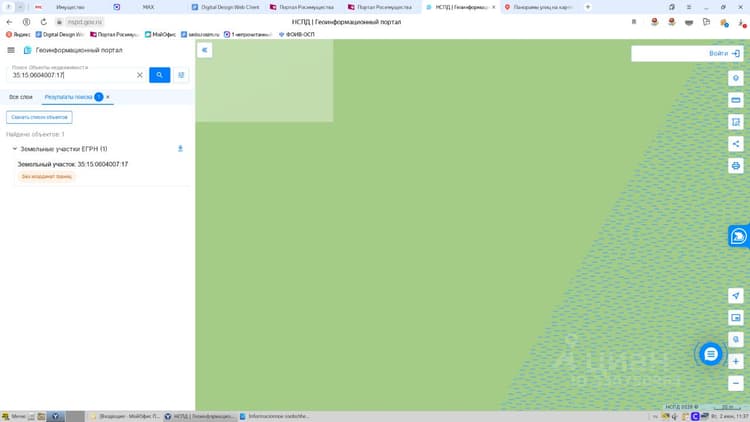Image resolution: width=750 pixels, height=422 pixels.
Task: Click the geolocation arrow map button
Action: pos(736,296)
